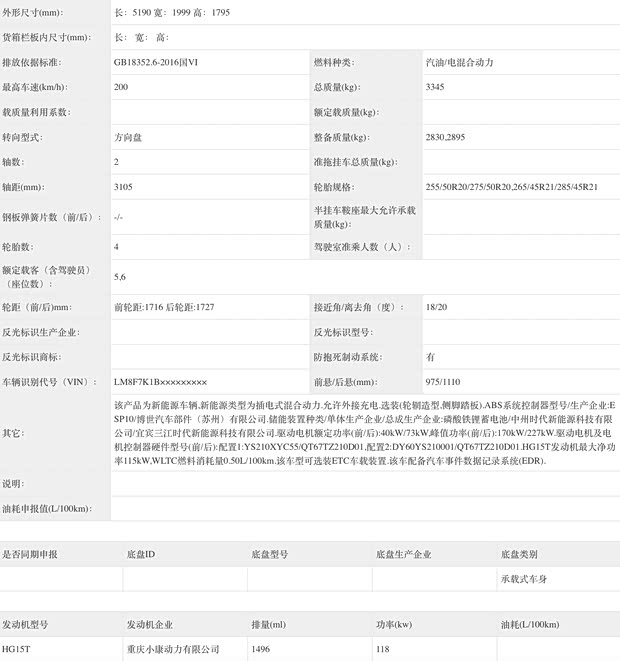
Task: Select the displacement value 1496
Action: pyautogui.click(x=260, y=649)
